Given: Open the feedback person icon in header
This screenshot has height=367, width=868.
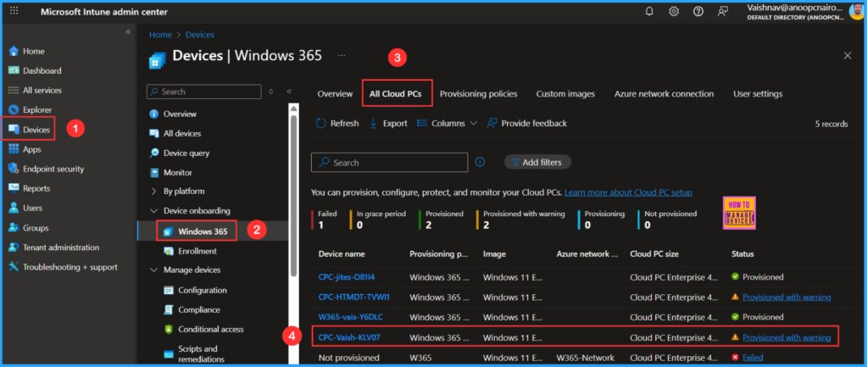Looking at the screenshot, I should tap(722, 11).
